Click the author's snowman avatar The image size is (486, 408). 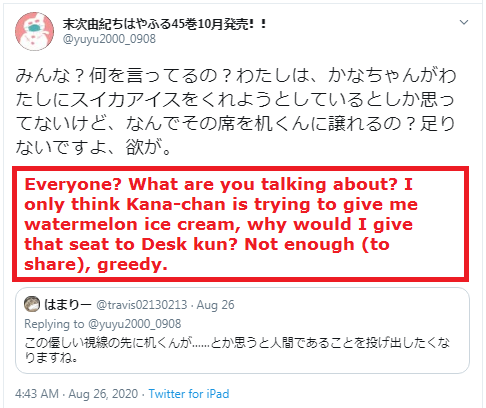pyautogui.click(x=34, y=31)
